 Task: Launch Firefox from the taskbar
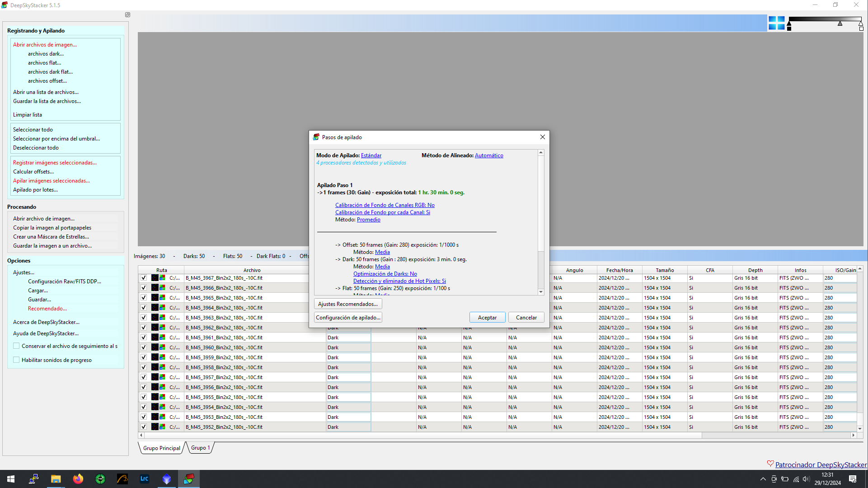(78, 479)
